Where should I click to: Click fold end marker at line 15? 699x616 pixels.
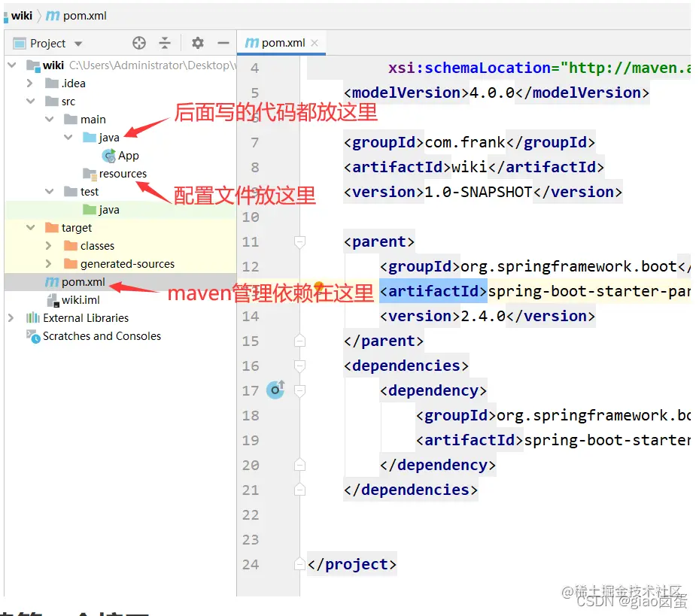[299, 341]
